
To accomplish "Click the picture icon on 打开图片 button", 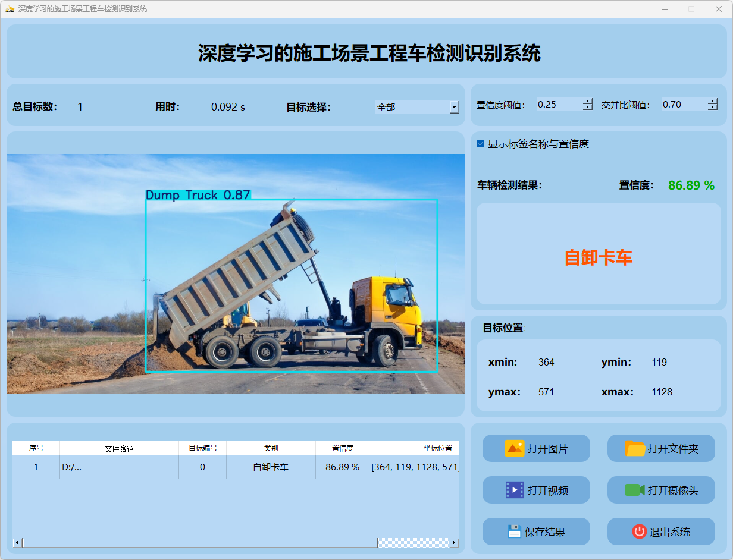I will (x=514, y=448).
